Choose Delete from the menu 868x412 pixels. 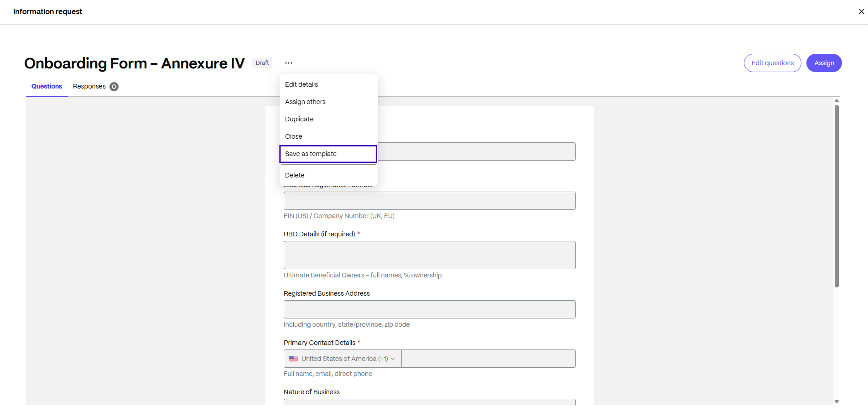[295, 175]
